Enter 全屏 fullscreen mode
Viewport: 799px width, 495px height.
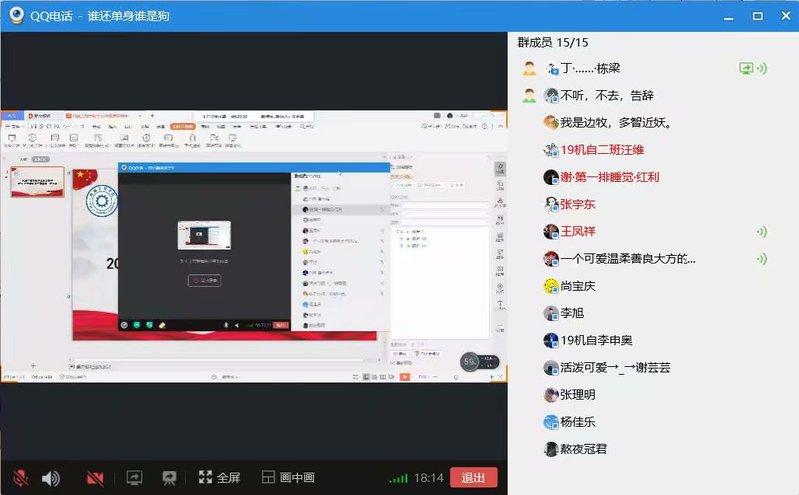[220, 478]
